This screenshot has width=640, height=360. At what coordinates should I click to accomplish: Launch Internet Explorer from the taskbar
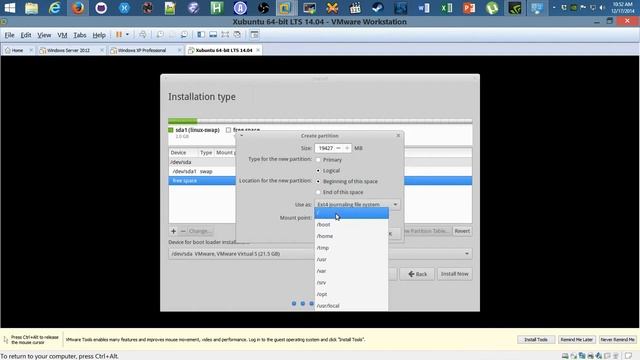[54, 8]
